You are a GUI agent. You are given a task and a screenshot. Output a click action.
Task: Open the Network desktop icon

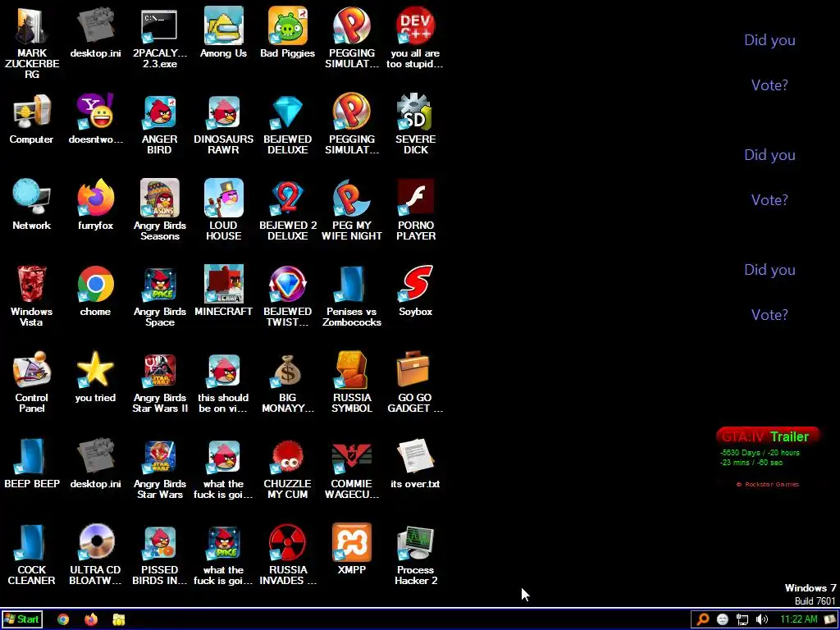(x=32, y=199)
